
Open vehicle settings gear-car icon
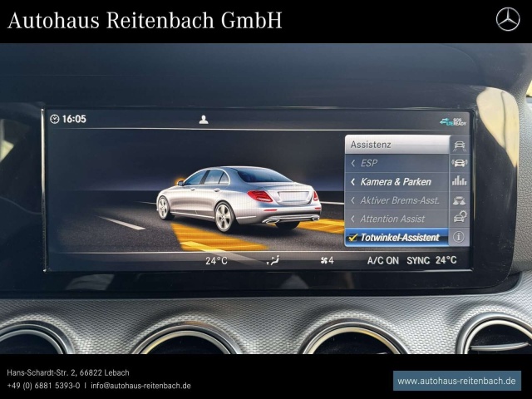pyautogui.click(x=459, y=219)
